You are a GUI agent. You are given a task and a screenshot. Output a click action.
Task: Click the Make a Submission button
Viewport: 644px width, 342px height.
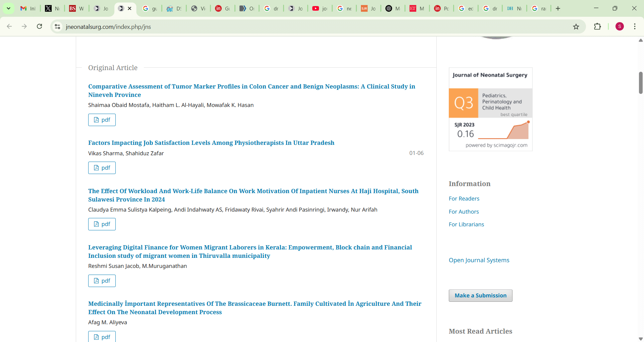coord(480,295)
